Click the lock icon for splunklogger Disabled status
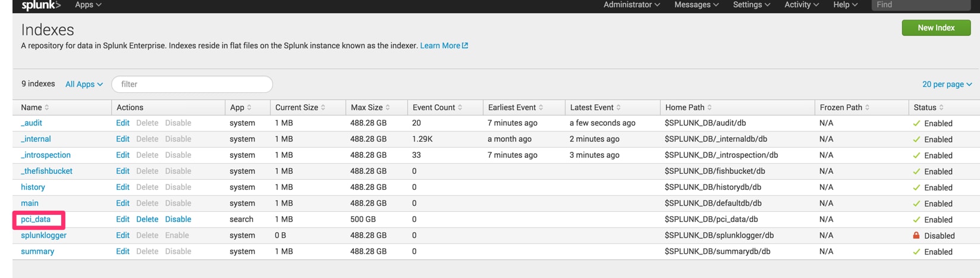This screenshot has height=278, width=980. 916,236
